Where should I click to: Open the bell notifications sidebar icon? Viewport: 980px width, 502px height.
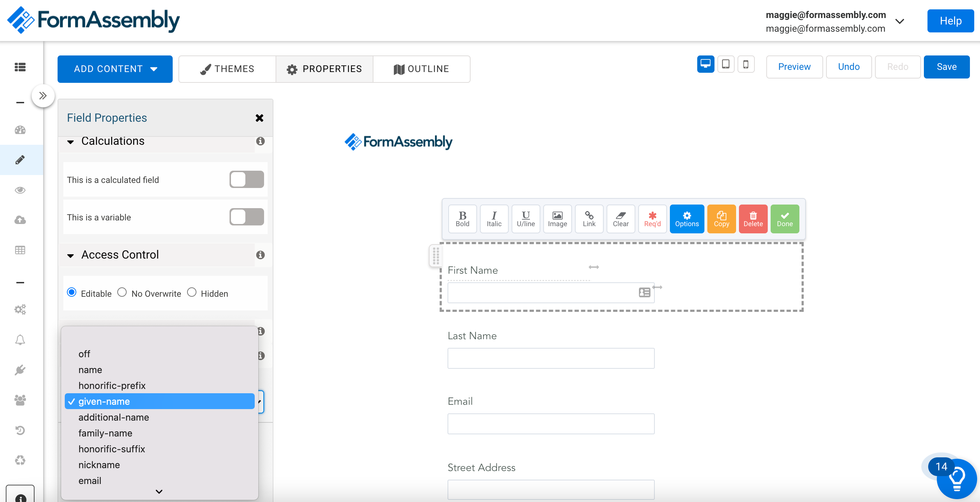[x=20, y=339]
